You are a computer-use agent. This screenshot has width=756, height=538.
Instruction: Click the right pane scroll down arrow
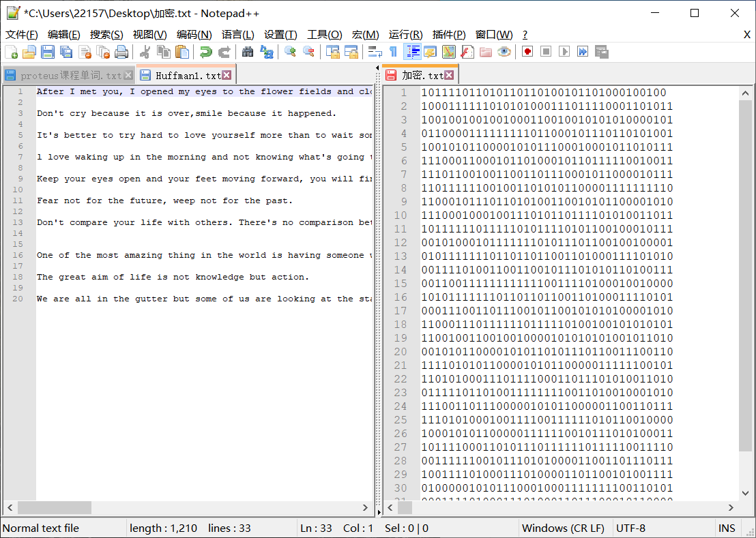click(745, 493)
